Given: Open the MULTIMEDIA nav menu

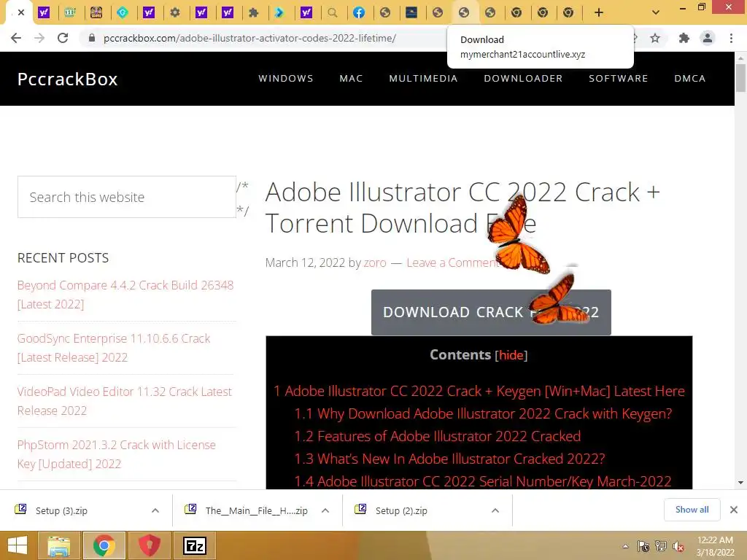Looking at the screenshot, I should [x=423, y=78].
